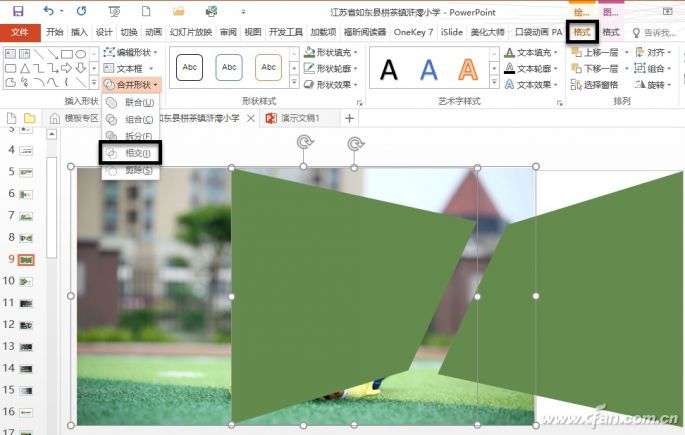Switch to the 切换 ribbon tab
Image resolution: width=685 pixels, height=435 pixels.
click(129, 32)
